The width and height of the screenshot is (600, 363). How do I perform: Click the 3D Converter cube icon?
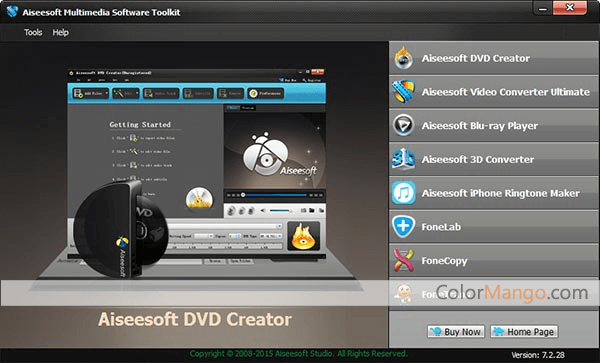(404, 159)
